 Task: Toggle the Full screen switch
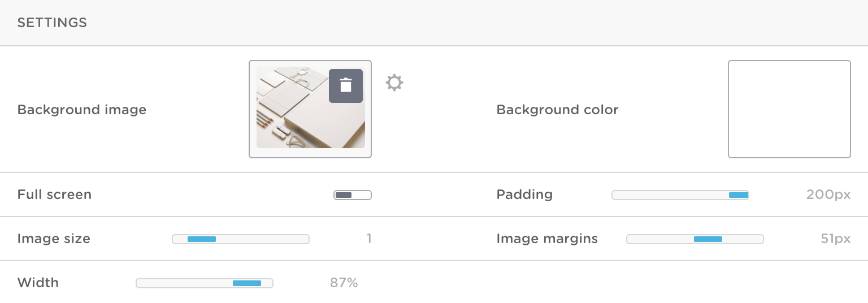(353, 195)
